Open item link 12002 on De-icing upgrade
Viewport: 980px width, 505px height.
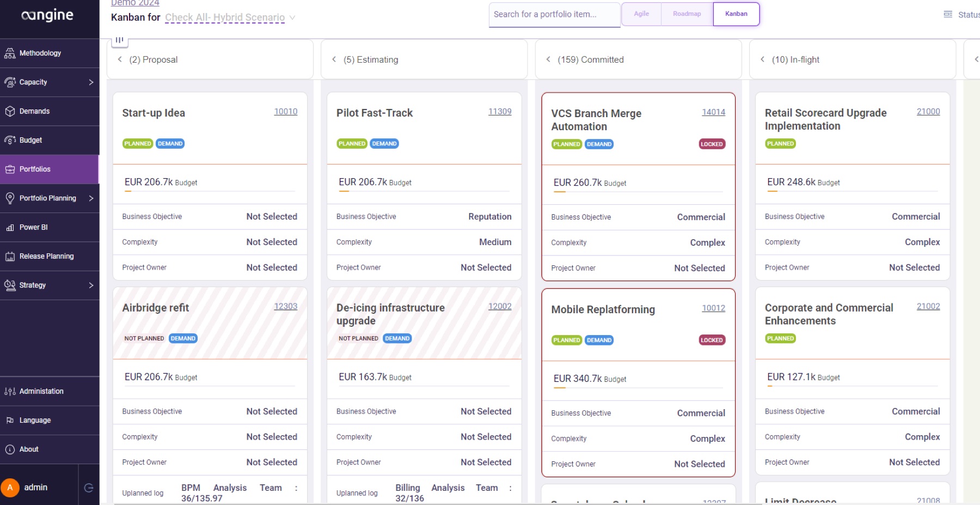click(x=500, y=306)
